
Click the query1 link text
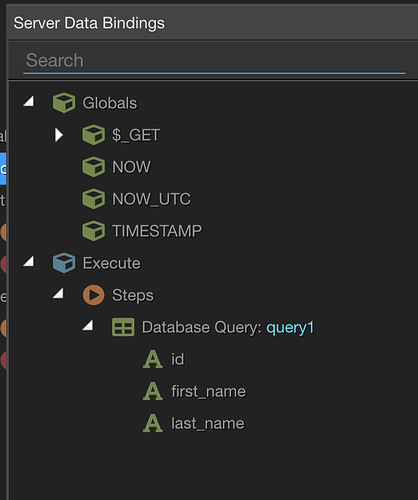tap(290, 328)
